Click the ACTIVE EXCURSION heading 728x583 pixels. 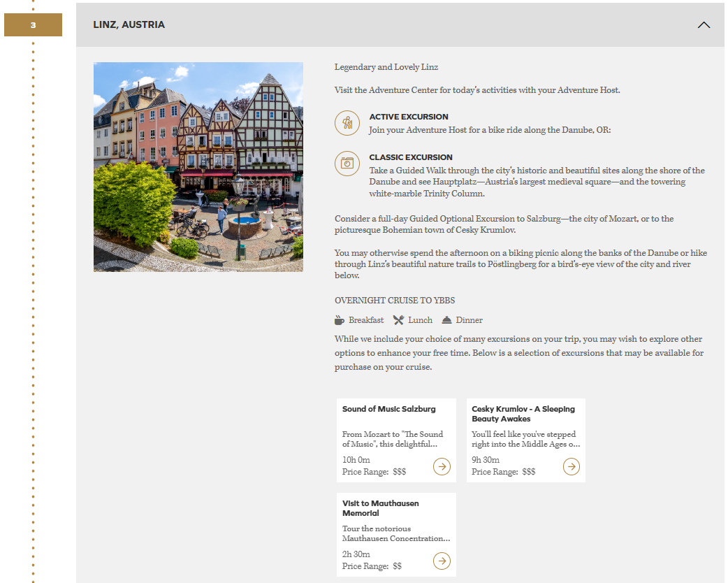pyautogui.click(x=409, y=117)
